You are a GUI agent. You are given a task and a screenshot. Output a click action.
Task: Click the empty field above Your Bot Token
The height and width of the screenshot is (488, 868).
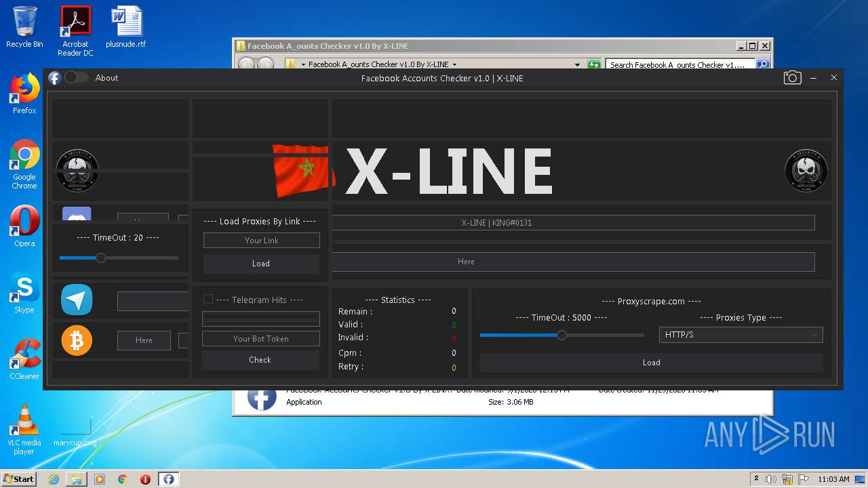pyautogui.click(x=261, y=319)
